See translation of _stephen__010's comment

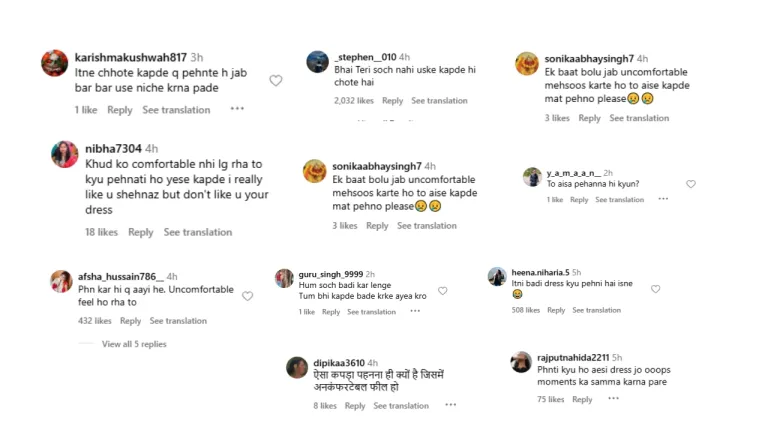click(439, 101)
